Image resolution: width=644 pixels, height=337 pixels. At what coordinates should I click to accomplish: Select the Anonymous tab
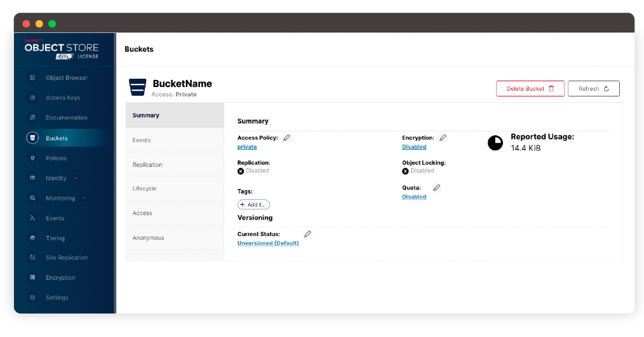148,238
